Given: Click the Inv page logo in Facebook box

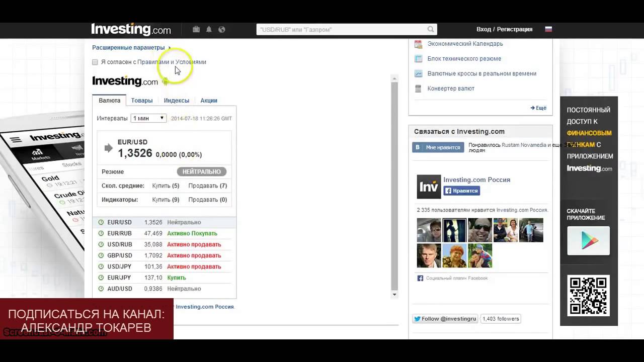Looking at the screenshot, I should tap(429, 187).
